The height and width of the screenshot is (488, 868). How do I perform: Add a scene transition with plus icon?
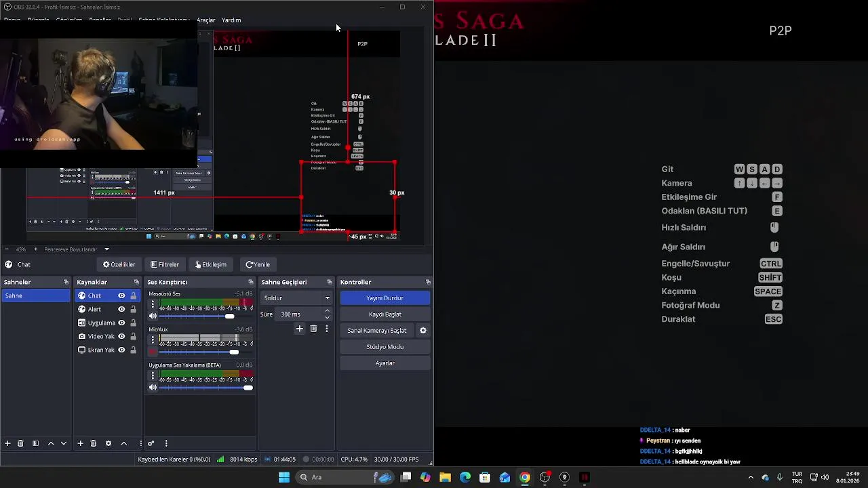[300, 329]
